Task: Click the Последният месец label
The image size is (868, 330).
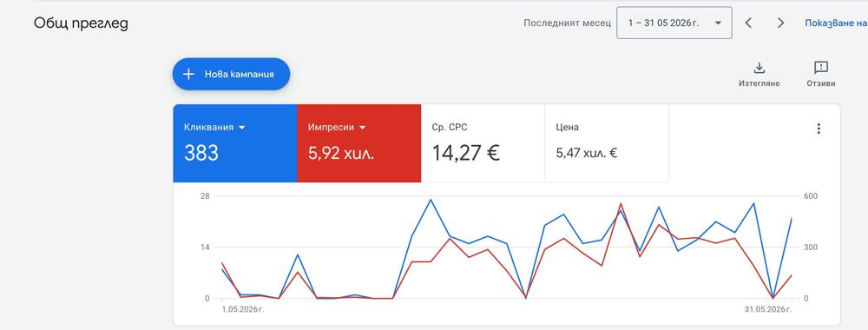Action: click(x=568, y=23)
